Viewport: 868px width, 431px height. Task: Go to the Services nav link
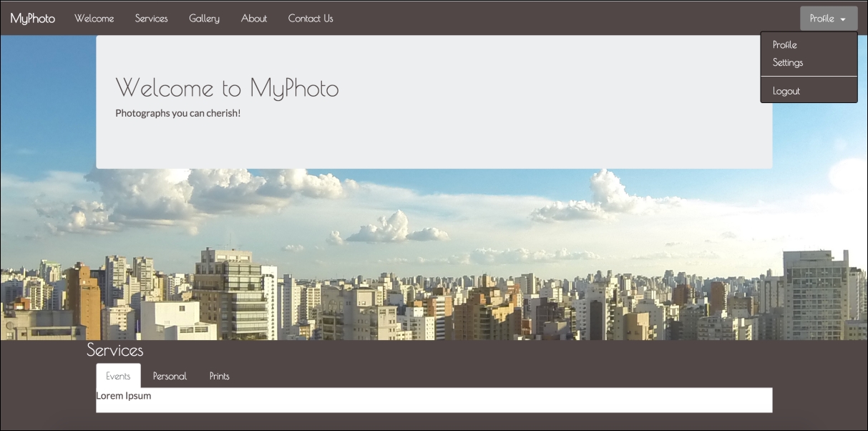[x=152, y=19]
